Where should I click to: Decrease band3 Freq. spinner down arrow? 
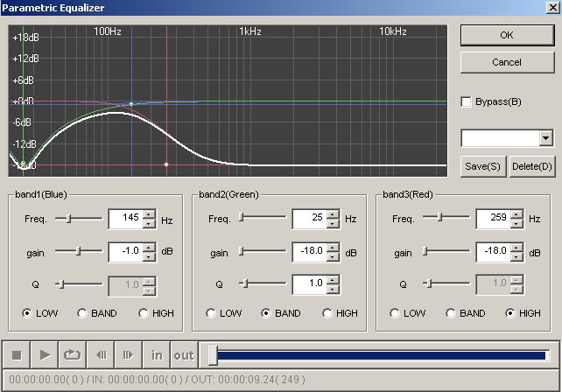tap(516, 223)
